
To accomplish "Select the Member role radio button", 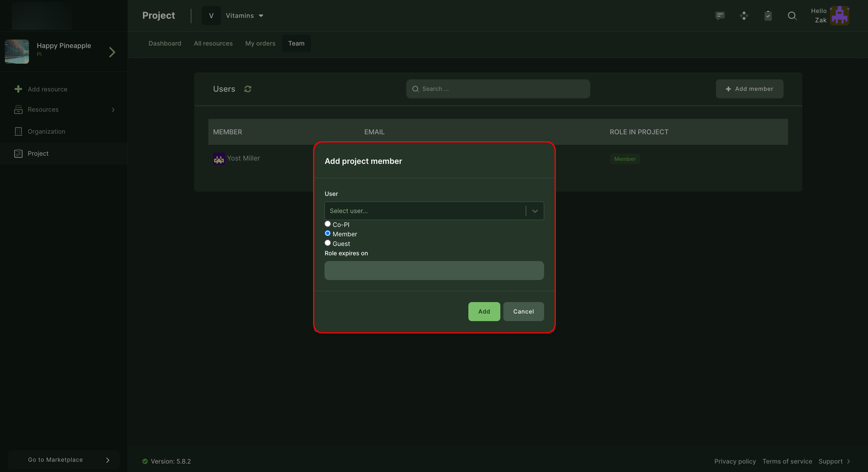I will [328, 233].
